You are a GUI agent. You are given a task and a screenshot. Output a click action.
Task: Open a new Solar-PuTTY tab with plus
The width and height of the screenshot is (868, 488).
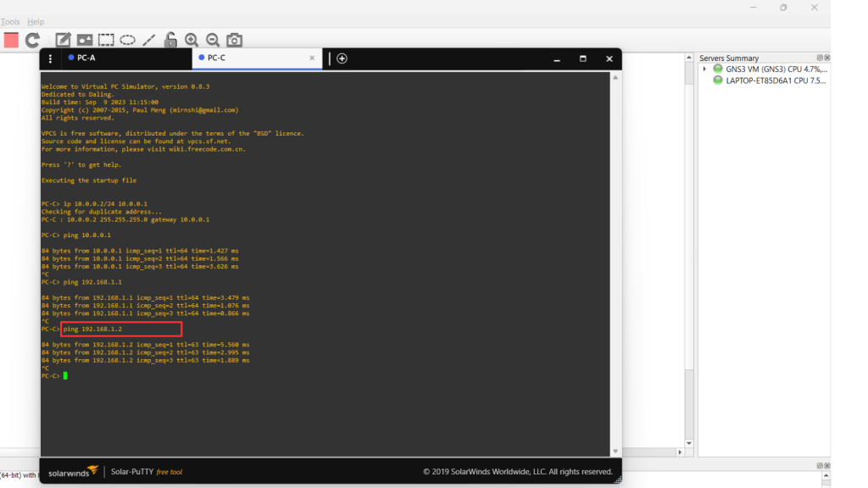[x=342, y=58]
